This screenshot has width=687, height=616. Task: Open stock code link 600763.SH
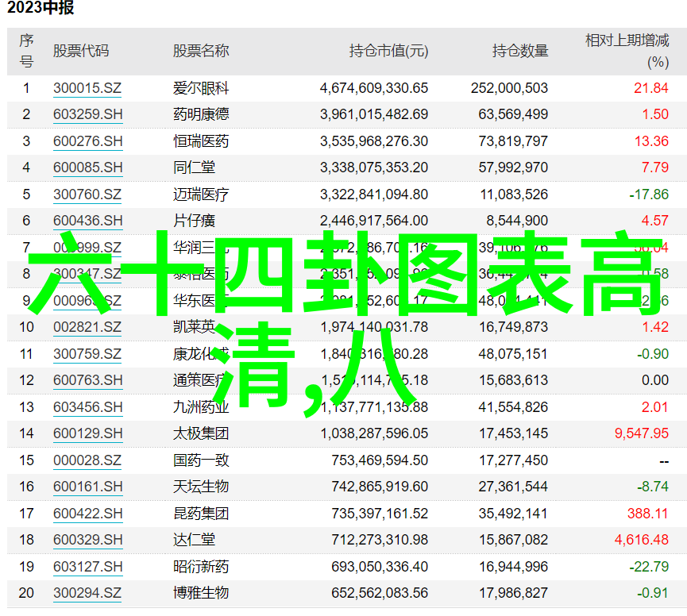click(x=87, y=380)
